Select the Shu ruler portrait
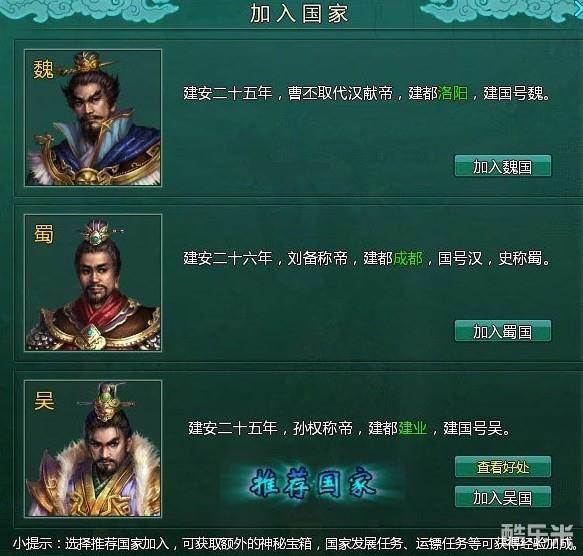This screenshot has height=556, width=583. coord(93,283)
